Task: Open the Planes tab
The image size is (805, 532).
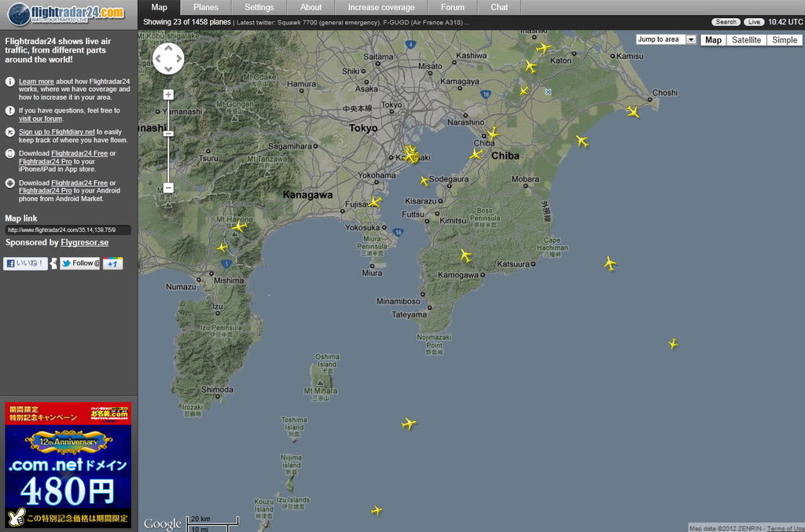Action: tap(206, 7)
